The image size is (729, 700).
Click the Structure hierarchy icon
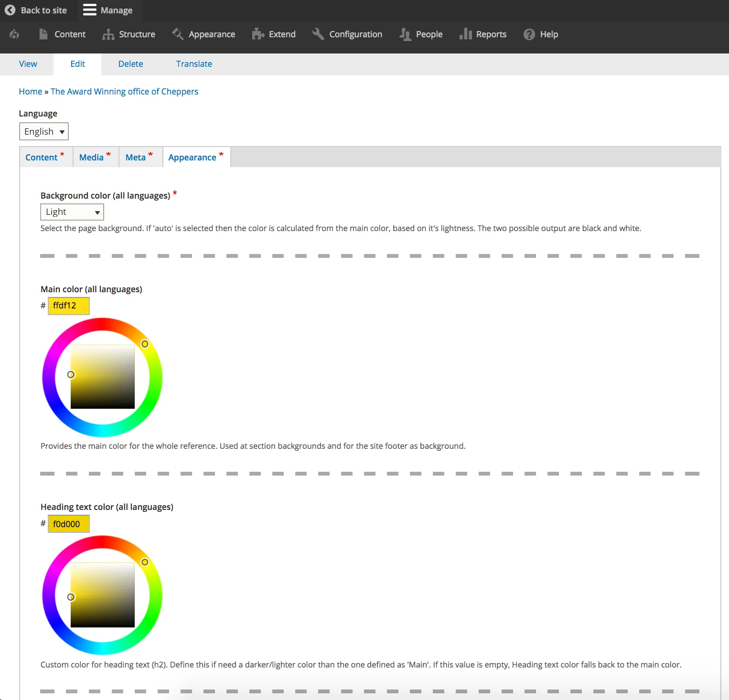pyautogui.click(x=108, y=34)
